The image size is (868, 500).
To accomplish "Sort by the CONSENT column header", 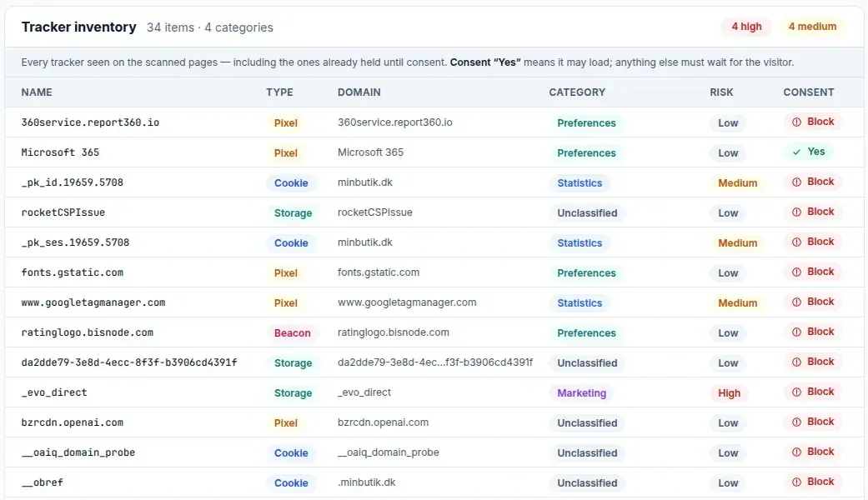I will coord(808,92).
